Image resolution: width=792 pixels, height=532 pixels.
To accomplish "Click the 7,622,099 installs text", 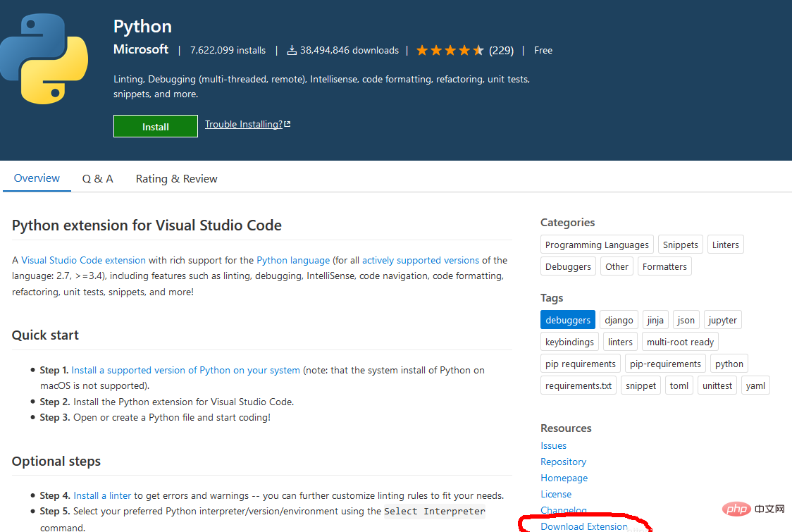I will click(x=228, y=50).
